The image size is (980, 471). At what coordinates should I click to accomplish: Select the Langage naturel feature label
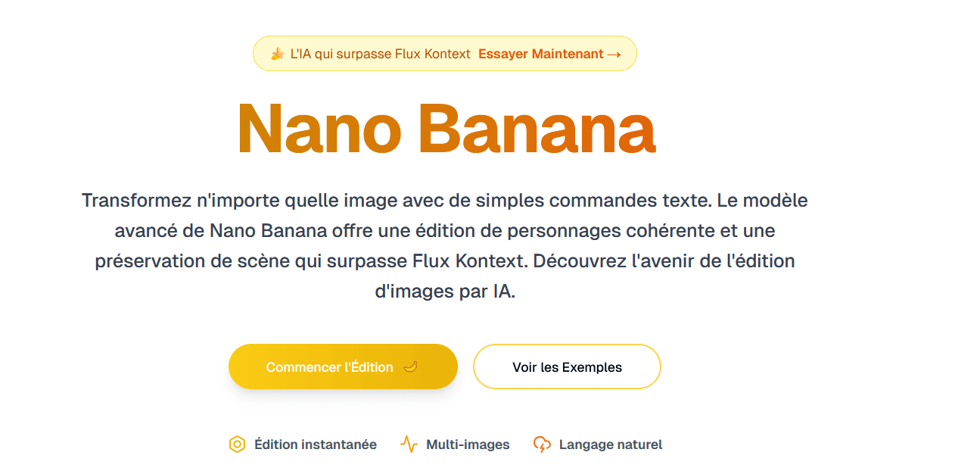[611, 444]
